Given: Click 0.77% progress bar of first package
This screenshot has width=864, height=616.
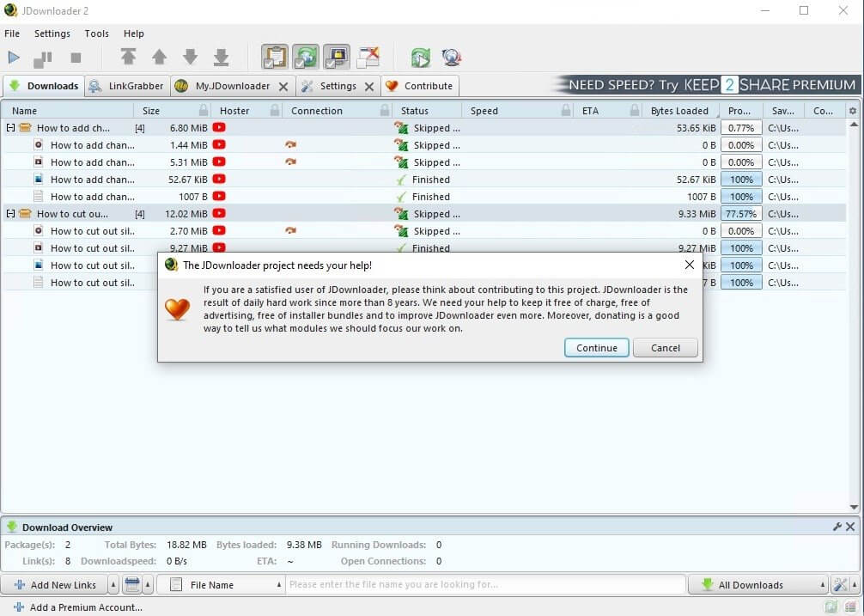Looking at the screenshot, I should (x=742, y=128).
